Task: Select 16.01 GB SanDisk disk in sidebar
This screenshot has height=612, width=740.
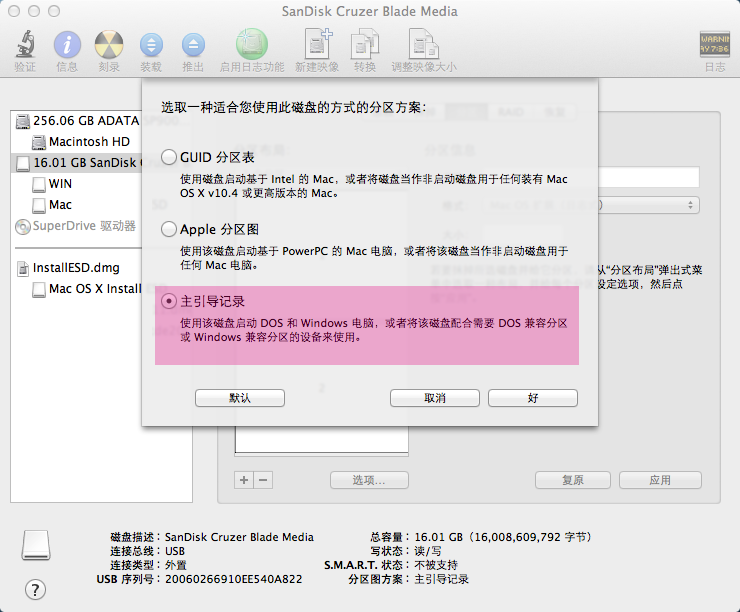Action: point(78,163)
